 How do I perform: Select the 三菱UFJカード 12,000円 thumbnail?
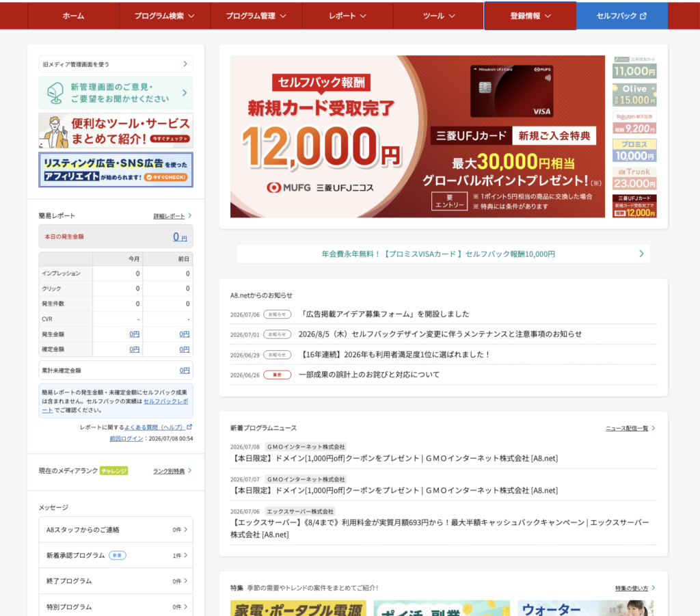pyautogui.click(x=634, y=206)
